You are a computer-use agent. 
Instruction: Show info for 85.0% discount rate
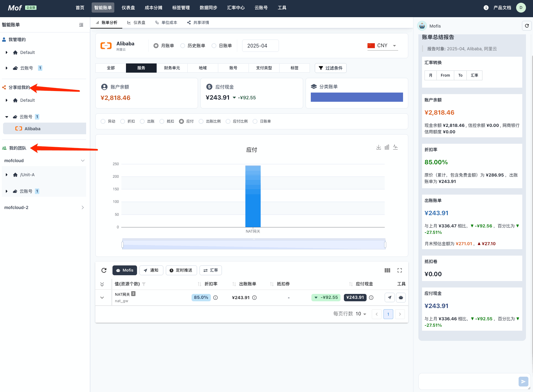tap(215, 298)
